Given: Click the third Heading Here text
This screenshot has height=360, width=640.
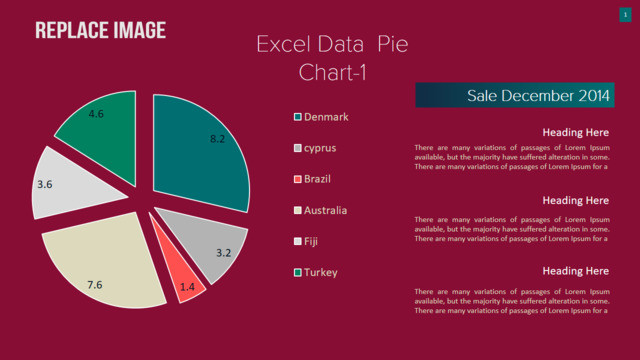Looking at the screenshot, I should click(576, 271).
